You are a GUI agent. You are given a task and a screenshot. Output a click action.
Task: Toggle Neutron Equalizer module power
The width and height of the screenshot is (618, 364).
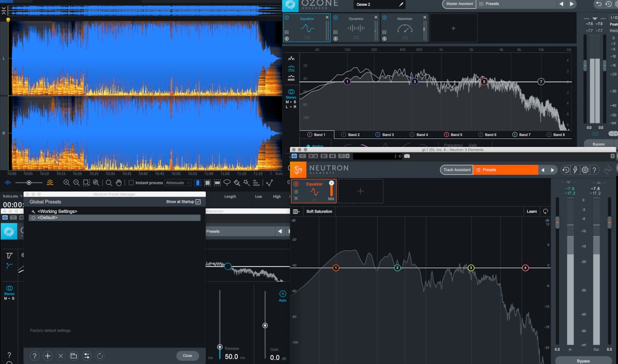(296, 184)
